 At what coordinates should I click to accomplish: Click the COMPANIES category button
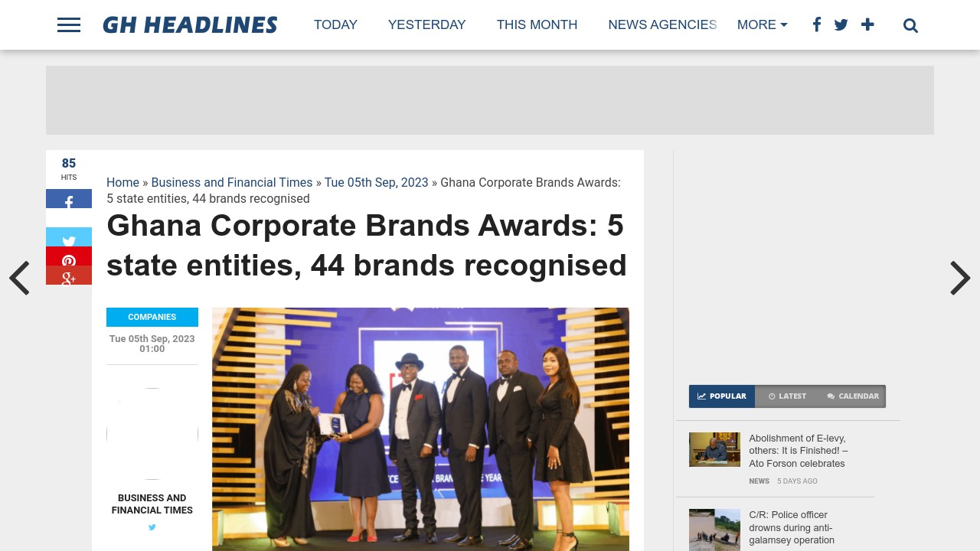[152, 317]
